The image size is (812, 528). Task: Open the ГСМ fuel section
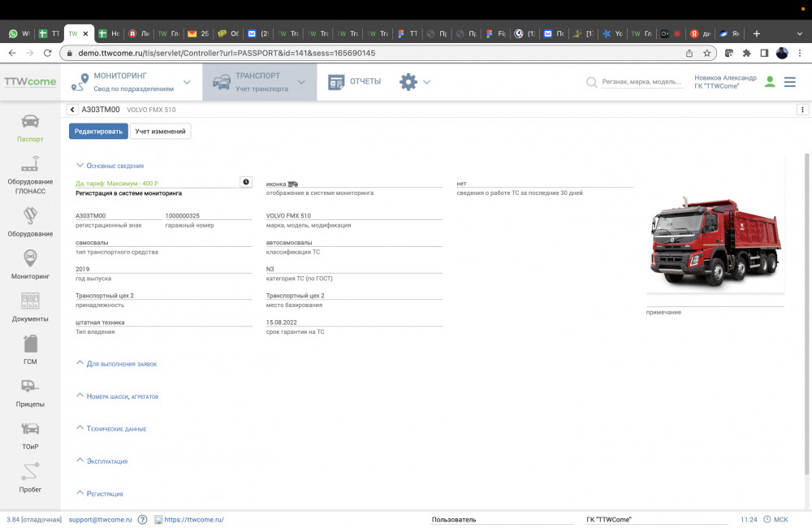coord(30,350)
